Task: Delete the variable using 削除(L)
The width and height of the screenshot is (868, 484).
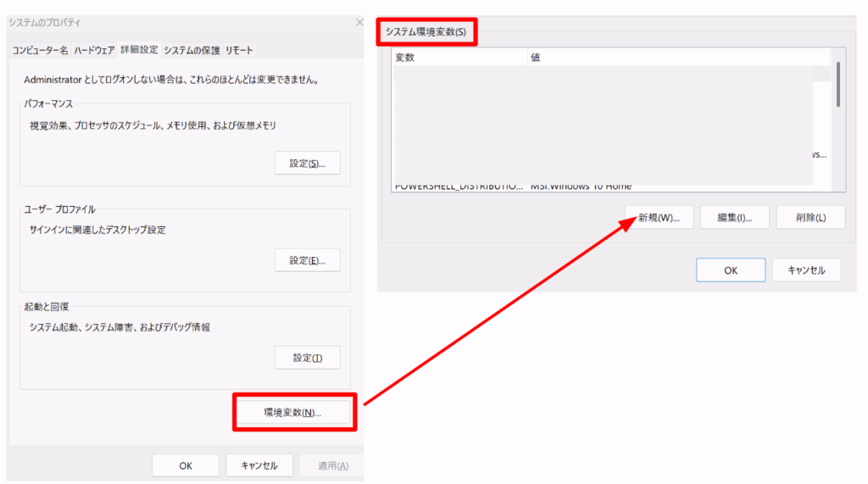Action: (x=811, y=217)
